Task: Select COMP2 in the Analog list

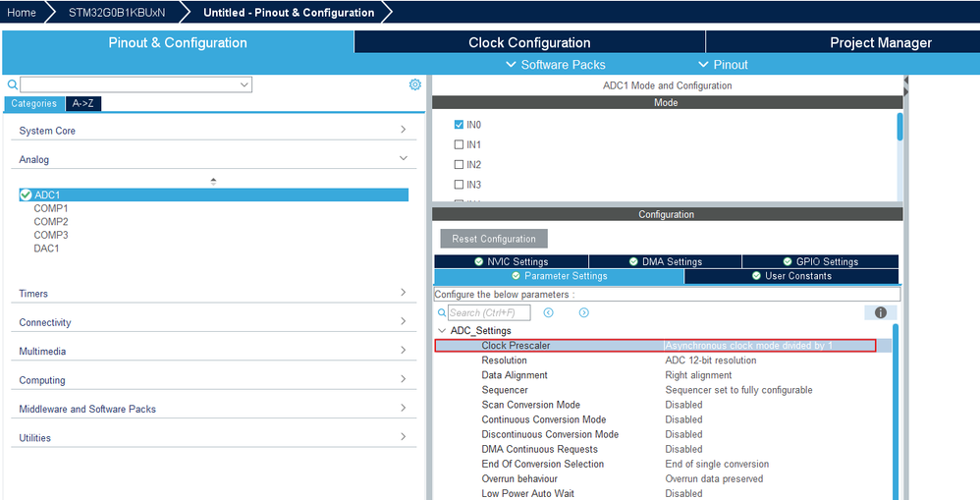Action: point(51,222)
